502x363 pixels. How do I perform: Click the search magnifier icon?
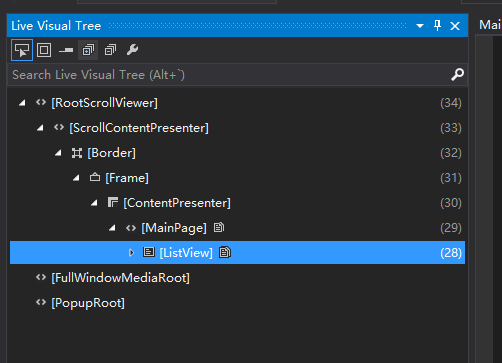coord(457,75)
